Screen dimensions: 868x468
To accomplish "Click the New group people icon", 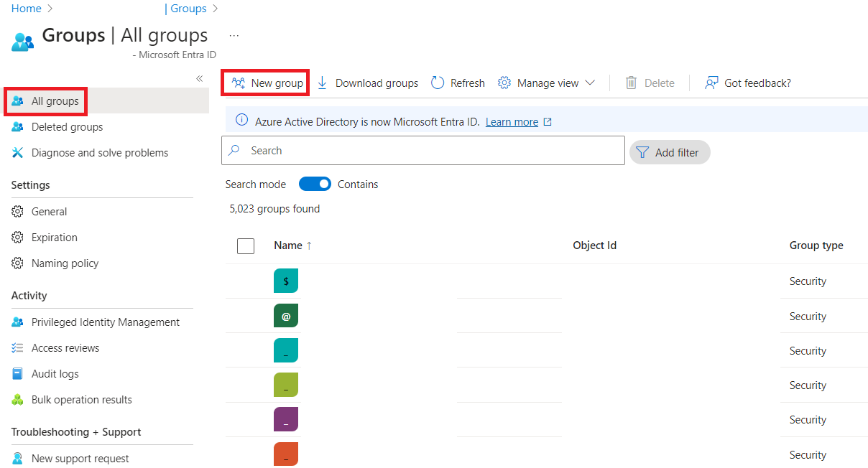I will pos(239,83).
